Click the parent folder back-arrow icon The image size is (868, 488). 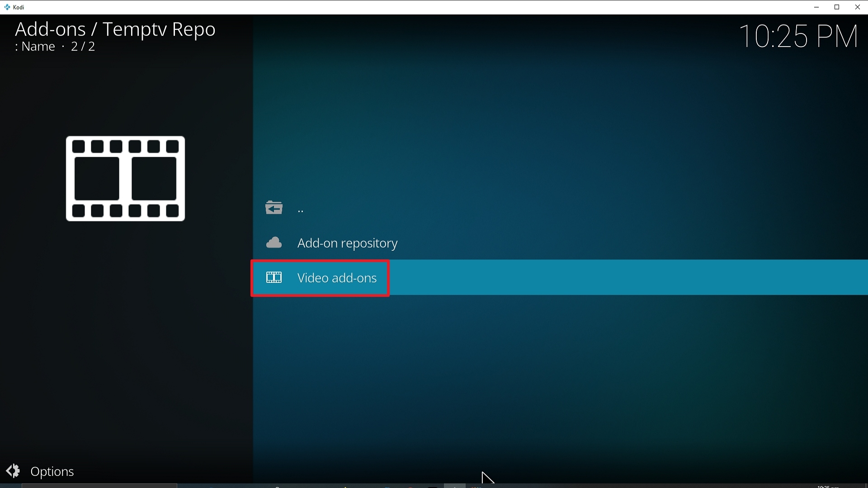click(274, 208)
